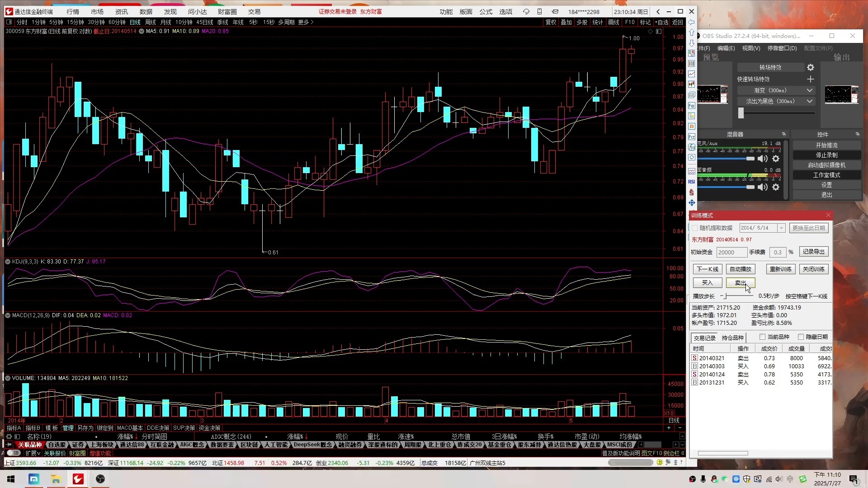The image size is (868, 488).
Task: Adjust the 播放步长 speed slider
Action: [725, 296]
